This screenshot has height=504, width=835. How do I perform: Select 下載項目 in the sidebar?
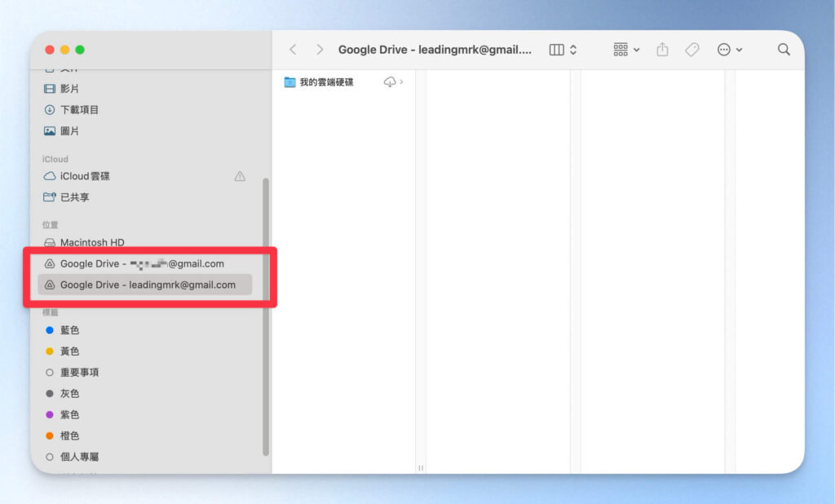pos(144,110)
